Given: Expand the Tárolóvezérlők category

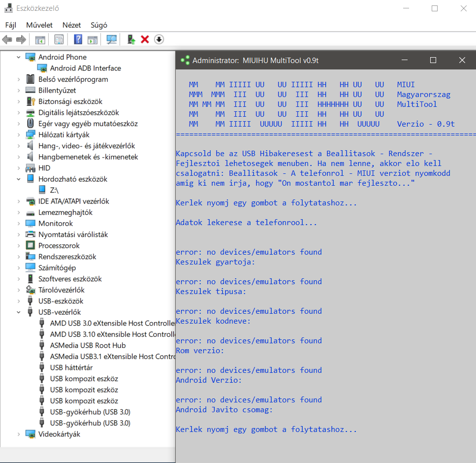Looking at the screenshot, I should [x=19, y=290].
